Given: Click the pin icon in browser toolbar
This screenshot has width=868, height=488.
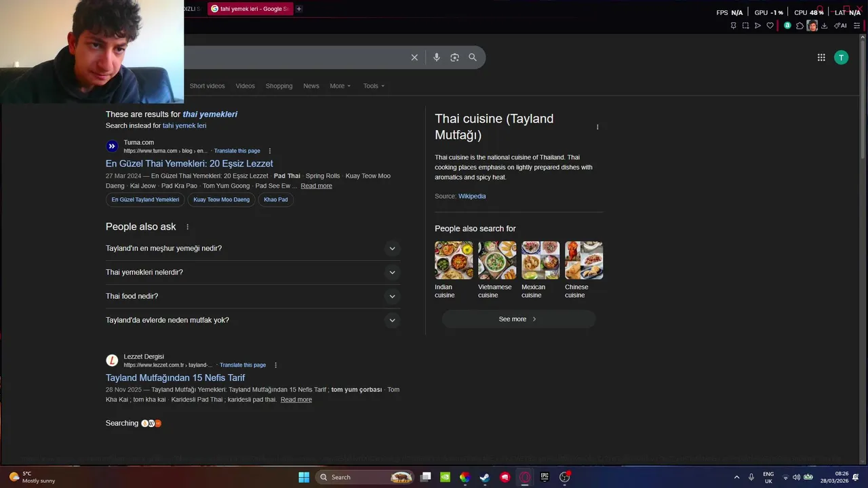Looking at the screenshot, I should pos(733,26).
